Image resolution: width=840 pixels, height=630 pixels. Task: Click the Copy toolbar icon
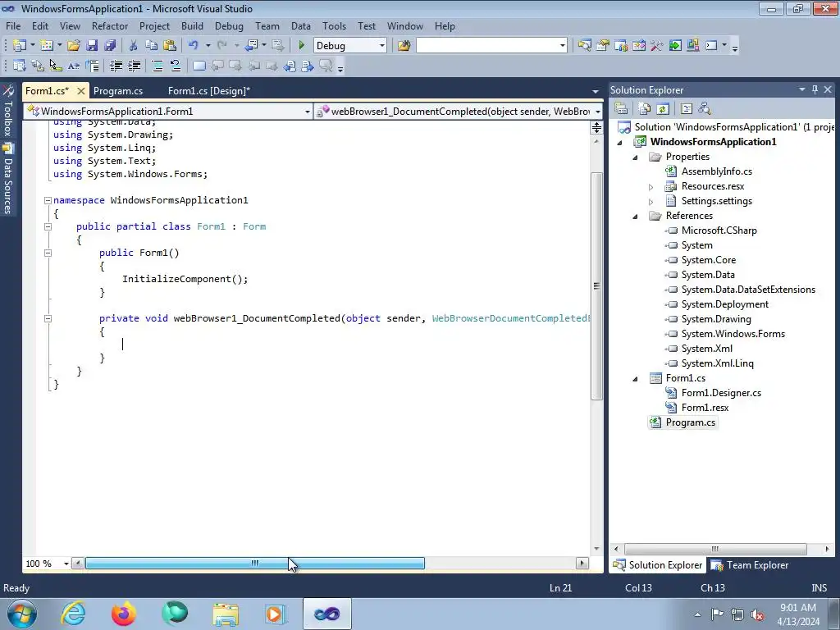point(152,46)
